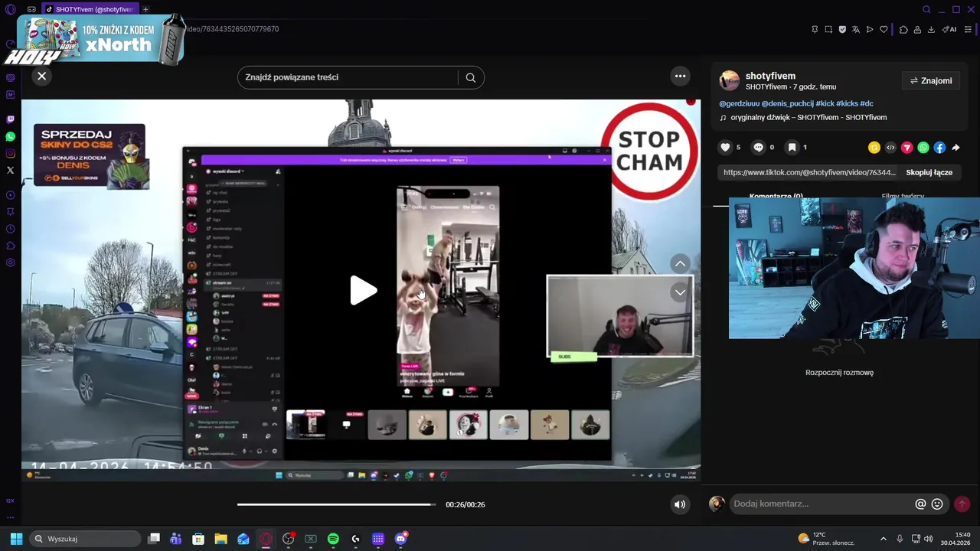
Task: Click the Znajomi follow-status button
Action: click(x=931, y=80)
